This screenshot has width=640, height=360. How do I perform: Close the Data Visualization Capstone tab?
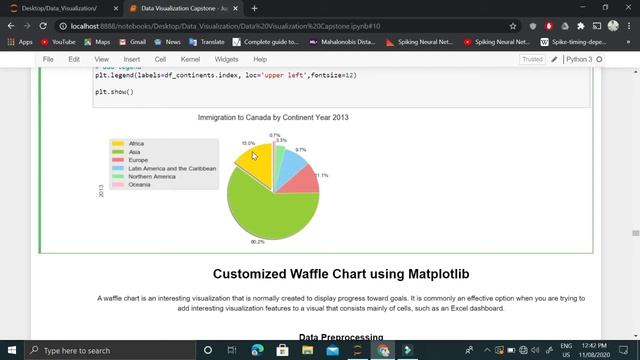click(235, 9)
